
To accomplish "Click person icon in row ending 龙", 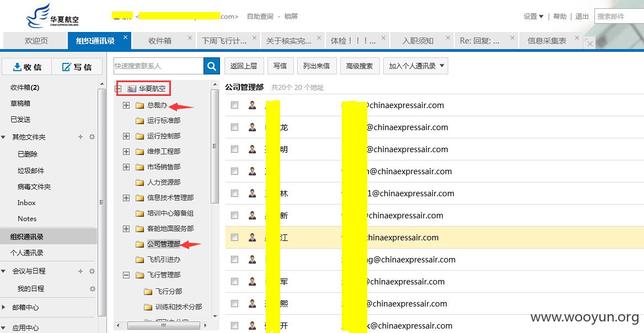I will click(252, 127).
